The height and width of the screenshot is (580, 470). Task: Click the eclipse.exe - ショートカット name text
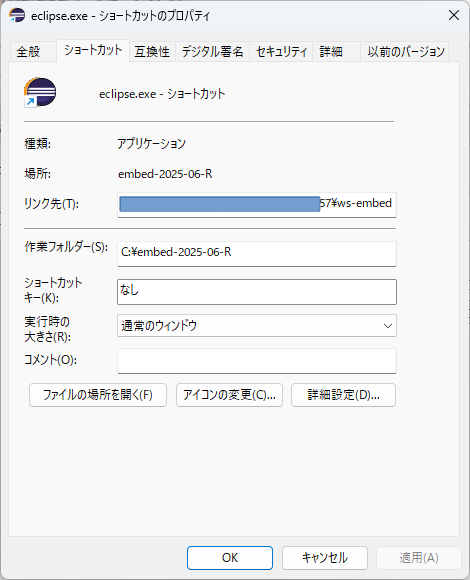point(162,94)
